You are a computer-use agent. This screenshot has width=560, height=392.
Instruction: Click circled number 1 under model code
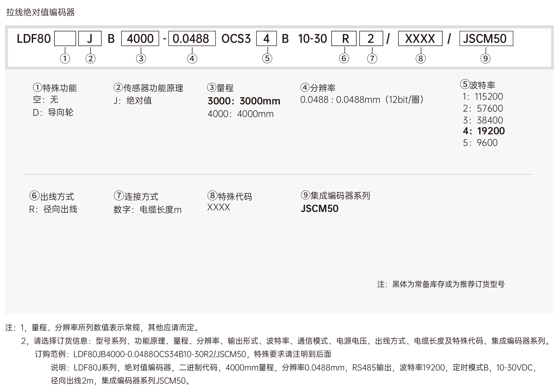point(65,59)
